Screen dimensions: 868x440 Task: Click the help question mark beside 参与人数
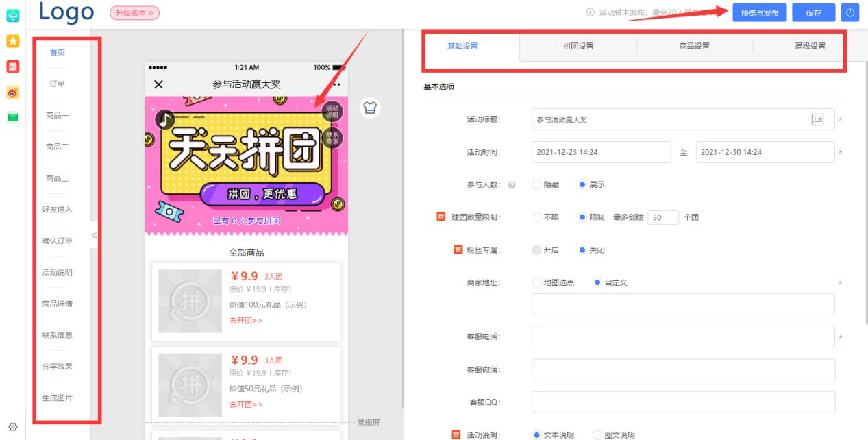pyautogui.click(x=512, y=185)
